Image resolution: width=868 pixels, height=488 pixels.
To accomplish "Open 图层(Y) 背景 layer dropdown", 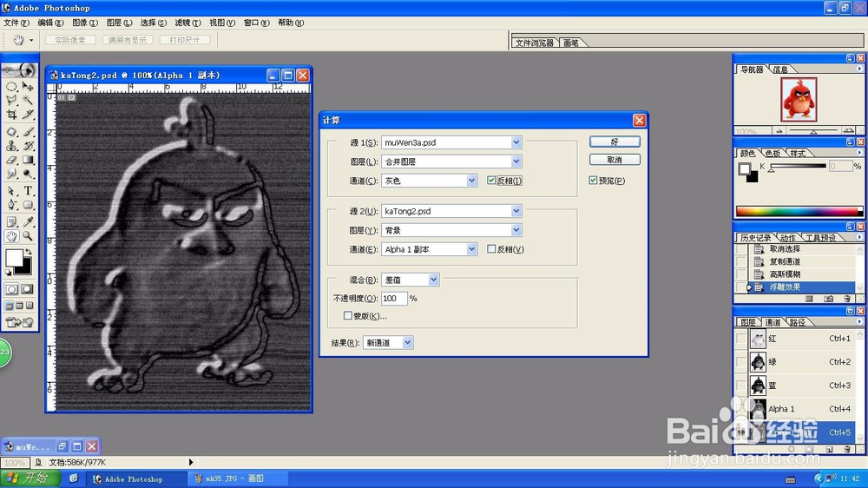I will 516,230.
